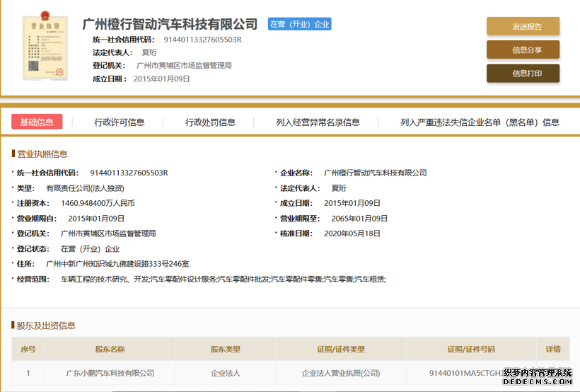Click the 详情 column header

tap(553, 349)
